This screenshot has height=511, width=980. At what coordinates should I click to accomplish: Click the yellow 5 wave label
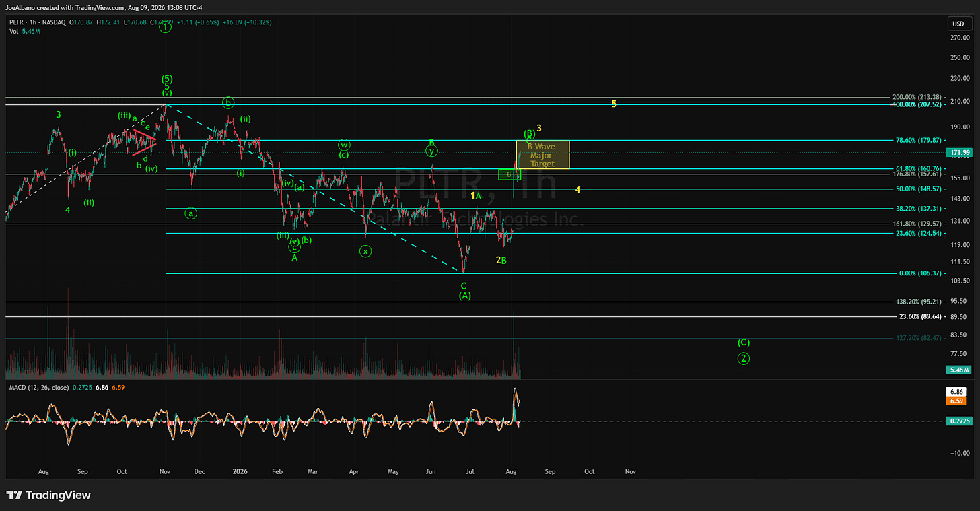[x=614, y=104]
